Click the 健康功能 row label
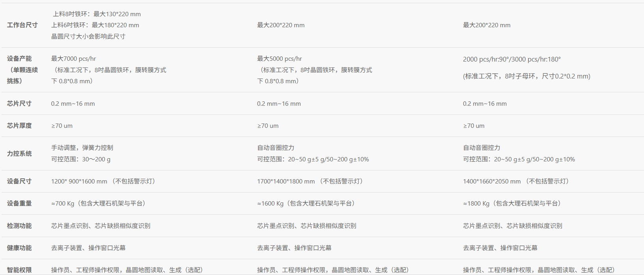The image size is (644, 275). 19,248
